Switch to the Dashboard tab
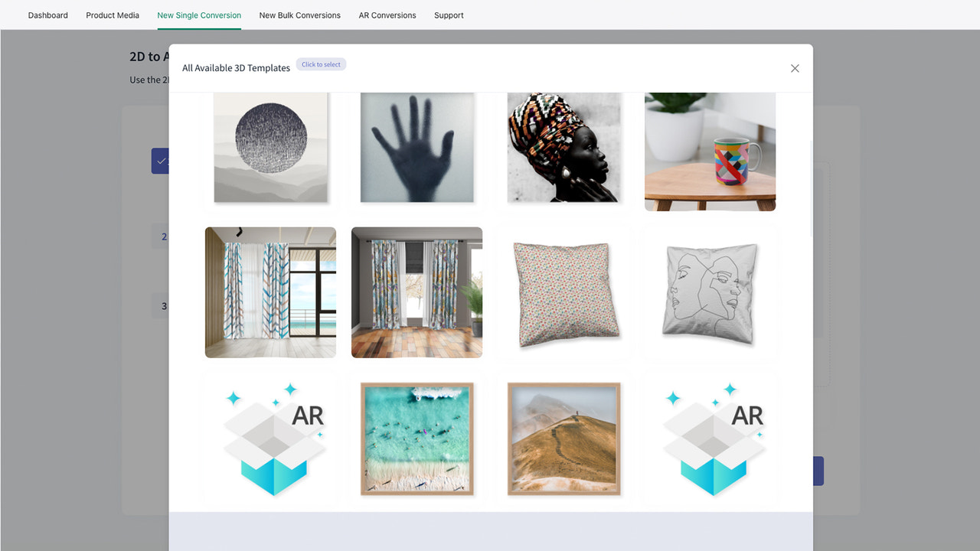Screen dimensions: 980x551 (x=47, y=15)
